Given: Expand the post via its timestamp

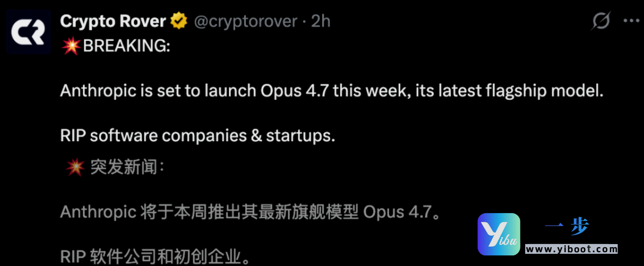Looking at the screenshot, I should coord(321,21).
